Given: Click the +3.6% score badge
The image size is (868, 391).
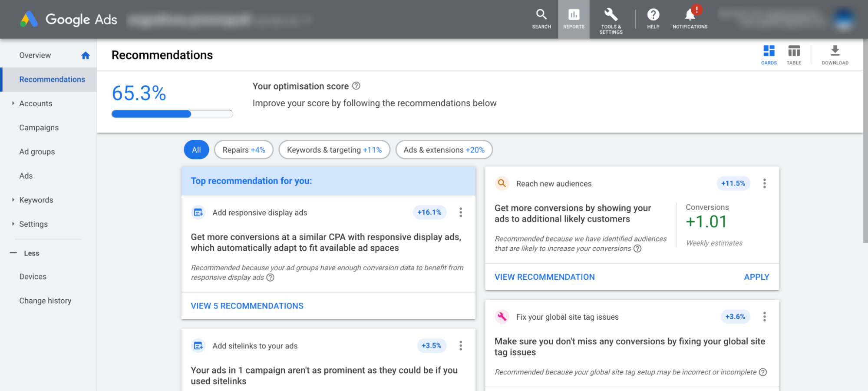Looking at the screenshot, I should coord(735,317).
